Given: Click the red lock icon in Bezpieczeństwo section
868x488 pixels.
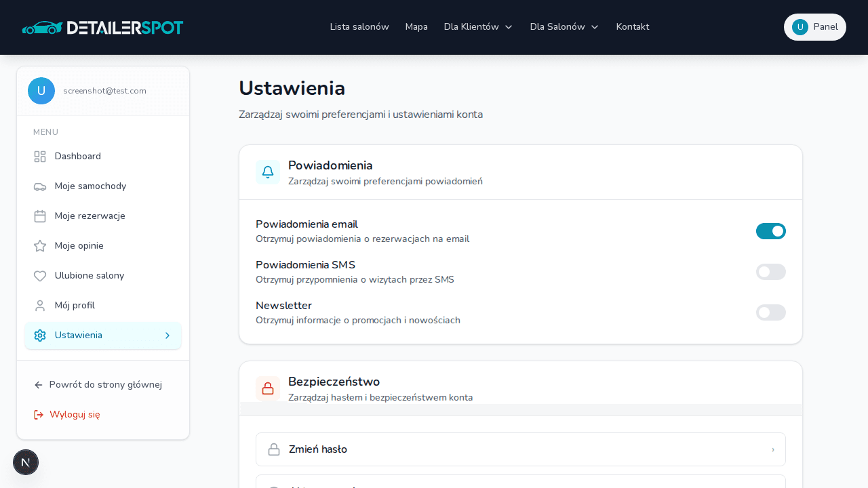Looking at the screenshot, I should pos(268,388).
